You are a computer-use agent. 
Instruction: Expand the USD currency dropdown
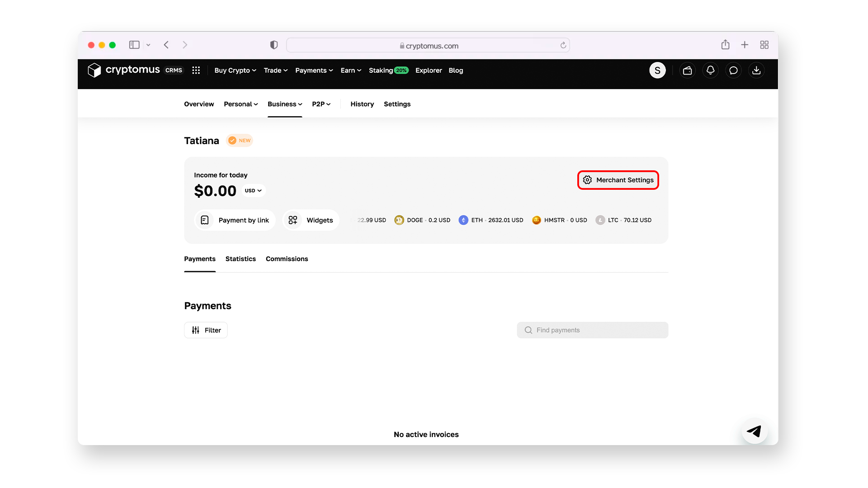(x=253, y=191)
